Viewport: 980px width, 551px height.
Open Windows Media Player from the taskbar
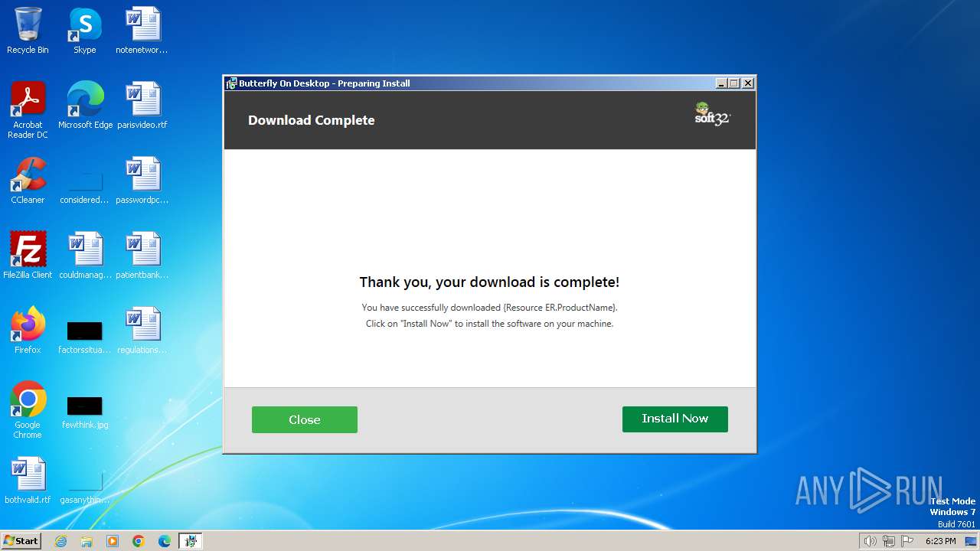pyautogui.click(x=113, y=541)
